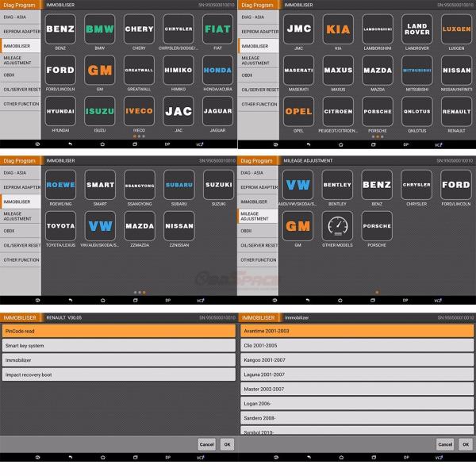Open the LUXGEN brand icon

456,29
